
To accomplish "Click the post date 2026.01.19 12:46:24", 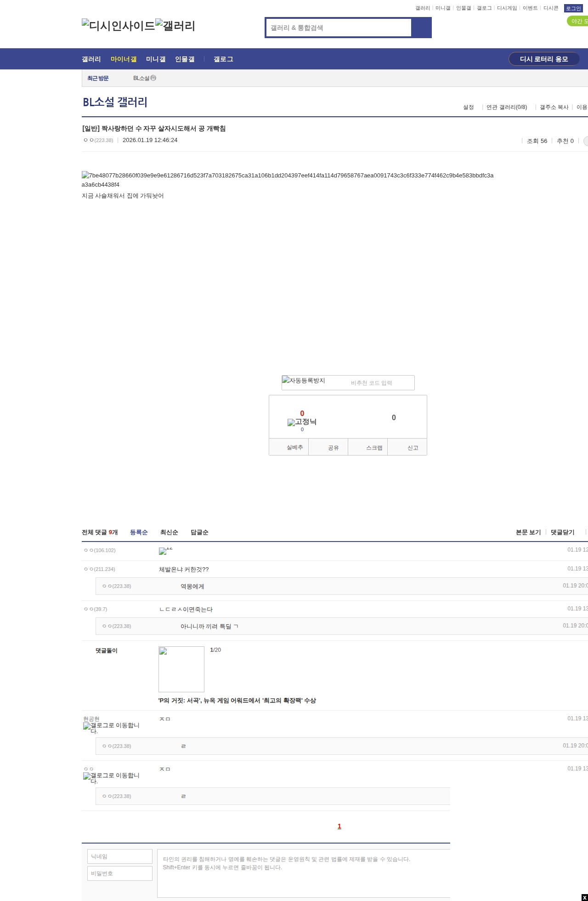I will 150,140.
